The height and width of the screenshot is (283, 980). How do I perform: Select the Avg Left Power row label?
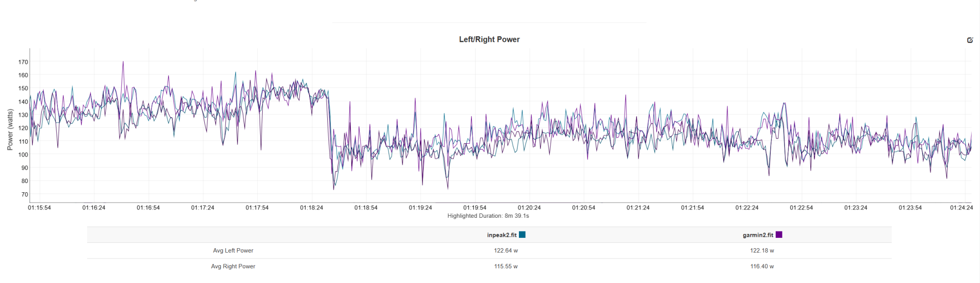click(x=233, y=251)
